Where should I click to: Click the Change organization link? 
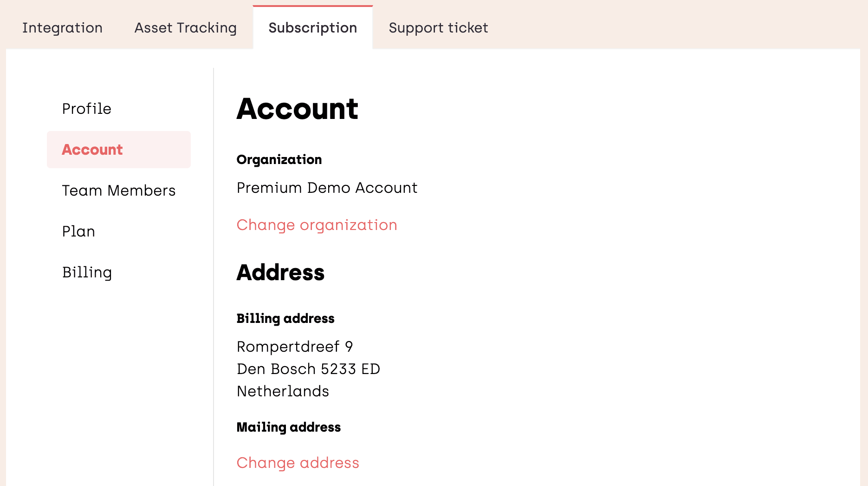pyautogui.click(x=317, y=225)
